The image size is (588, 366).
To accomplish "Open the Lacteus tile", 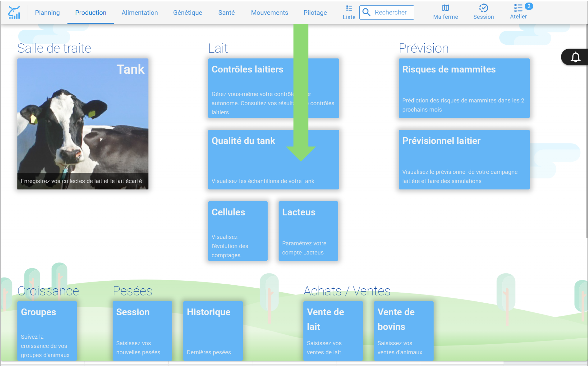I will [x=308, y=231].
